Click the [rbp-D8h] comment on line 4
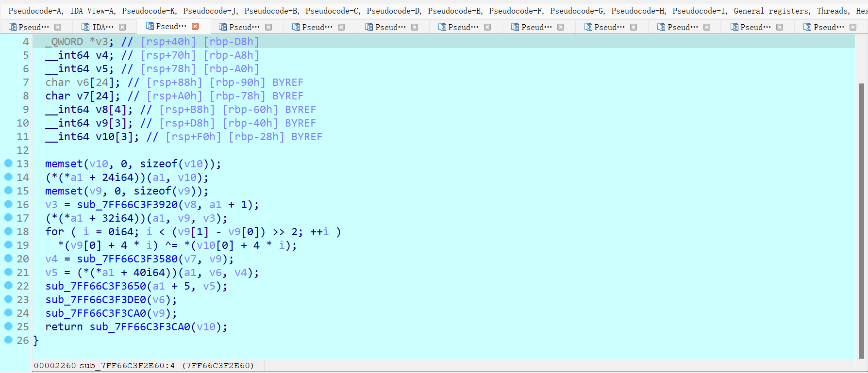 (x=231, y=42)
